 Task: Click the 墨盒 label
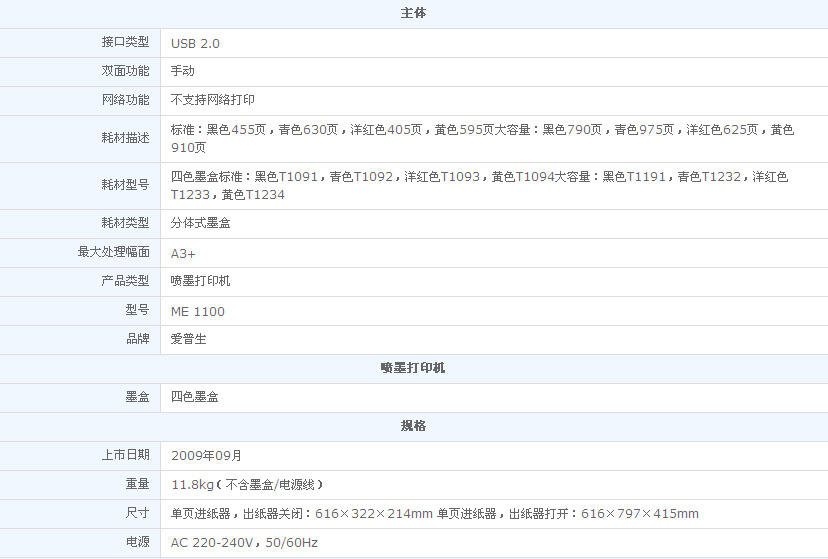click(x=137, y=397)
